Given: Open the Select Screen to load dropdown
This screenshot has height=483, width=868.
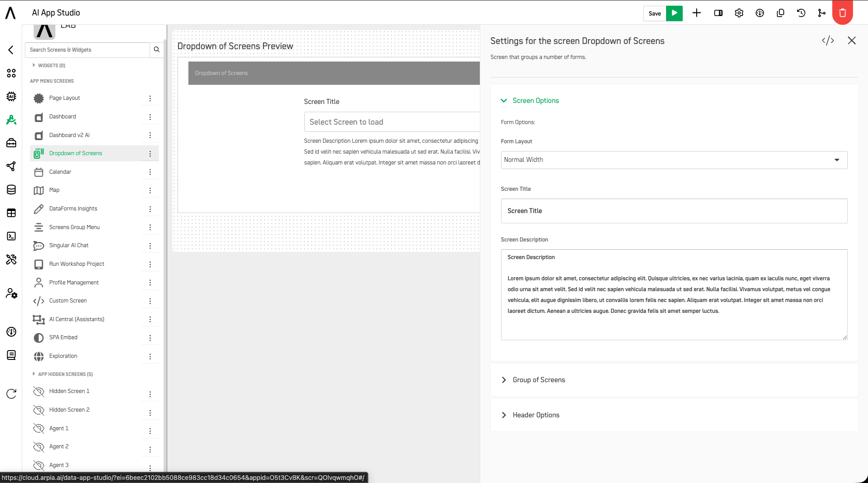Looking at the screenshot, I should click(x=392, y=122).
